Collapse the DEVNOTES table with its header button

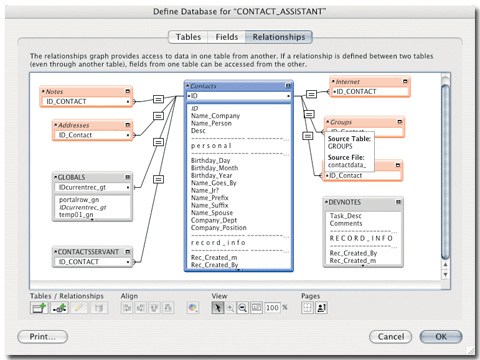398,202
